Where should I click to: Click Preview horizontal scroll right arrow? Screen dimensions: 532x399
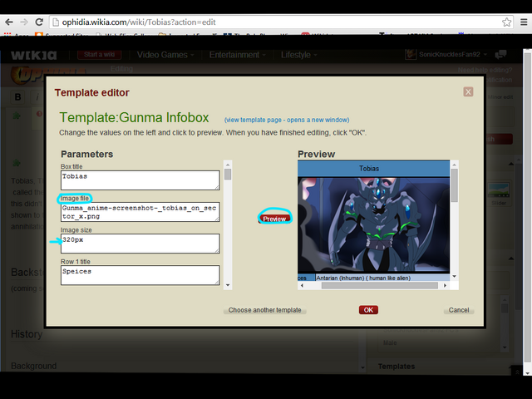point(446,286)
